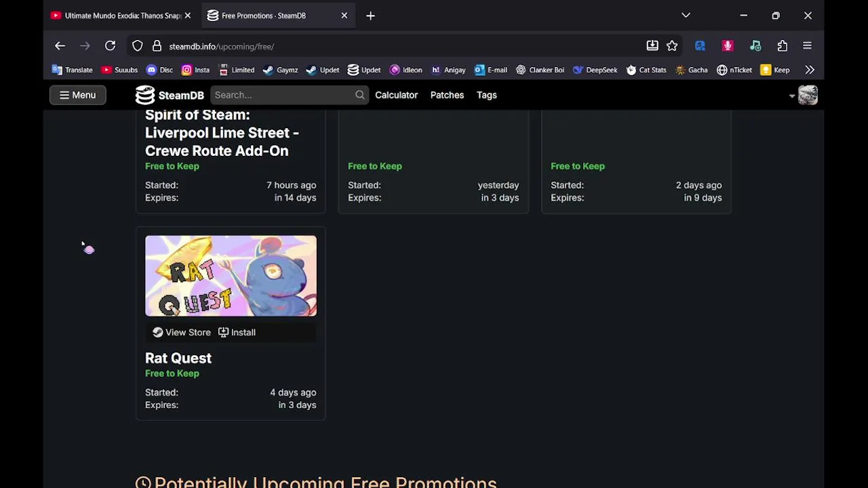Image resolution: width=868 pixels, height=488 pixels.
Task: Open the Gacha bookmark
Action: [x=691, y=70]
